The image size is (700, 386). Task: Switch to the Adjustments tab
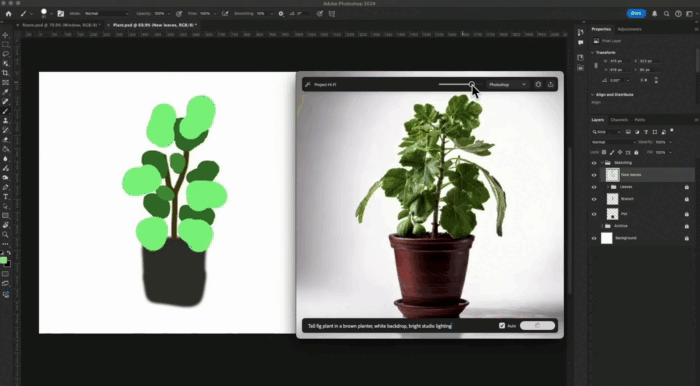click(x=629, y=29)
